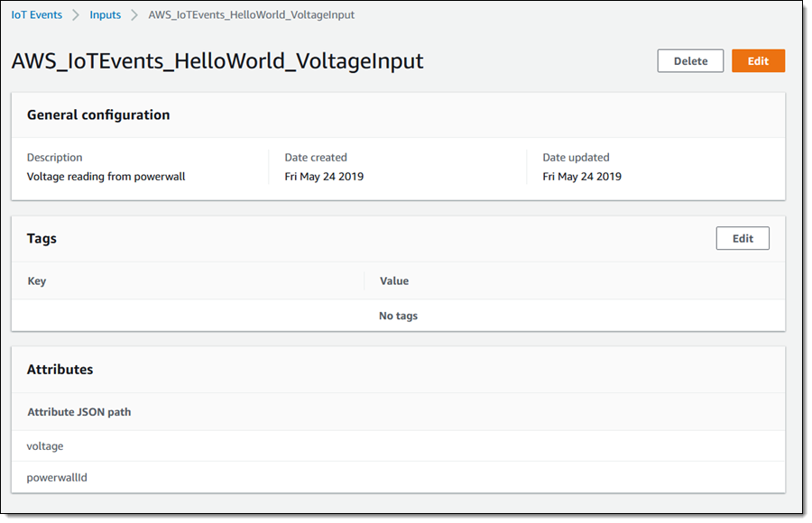This screenshot has height=523, width=812.
Task: Click the Date created value
Action: point(324,177)
